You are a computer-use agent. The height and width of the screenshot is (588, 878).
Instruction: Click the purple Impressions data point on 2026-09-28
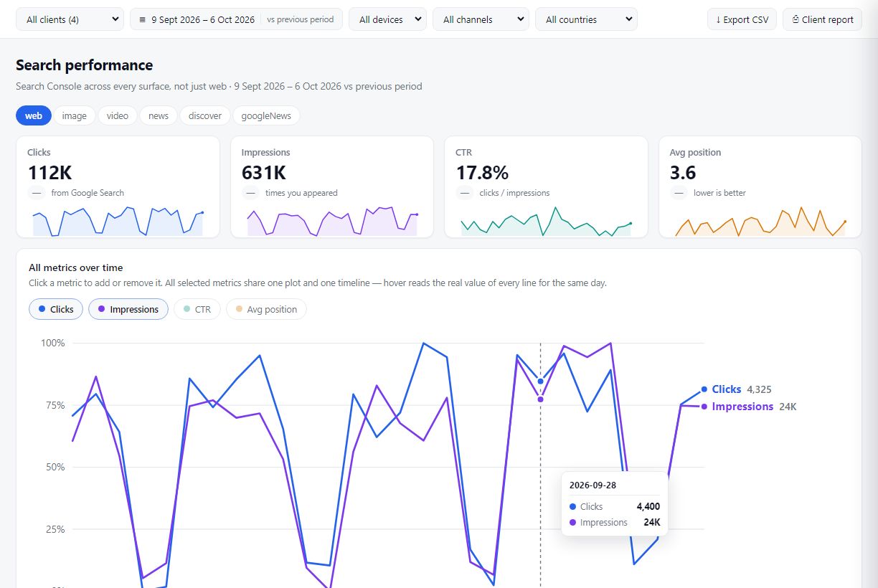(541, 399)
